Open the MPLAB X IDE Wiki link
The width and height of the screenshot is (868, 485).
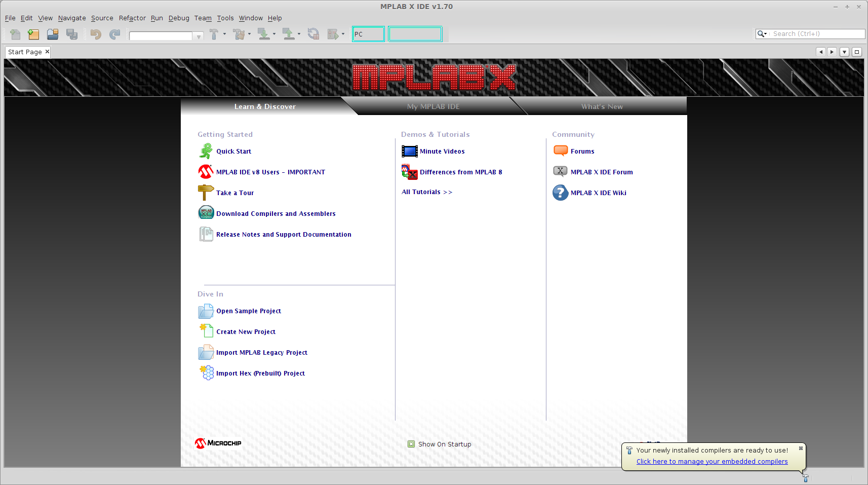(x=599, y=193)
